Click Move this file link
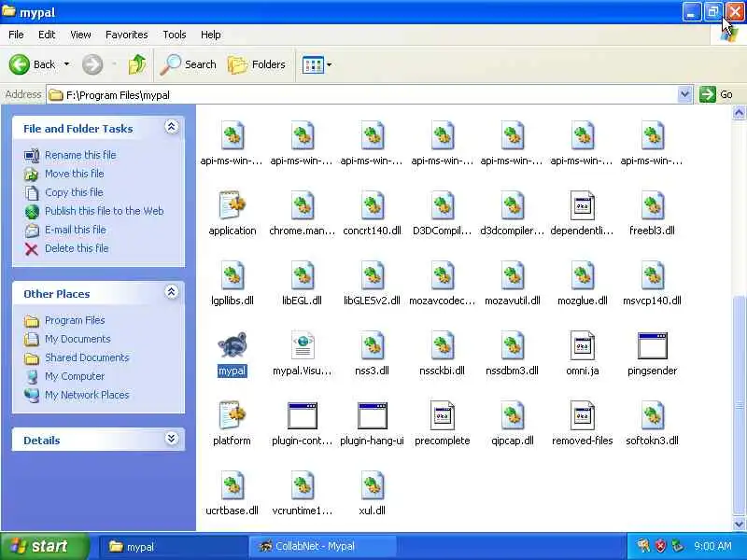747x560 pixels. (x=75, y=174)
